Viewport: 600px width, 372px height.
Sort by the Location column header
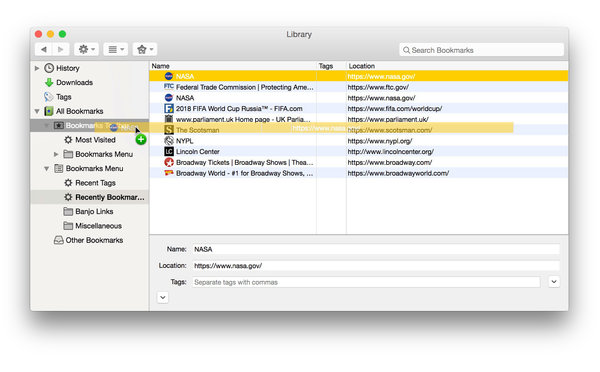coord(457,66)
